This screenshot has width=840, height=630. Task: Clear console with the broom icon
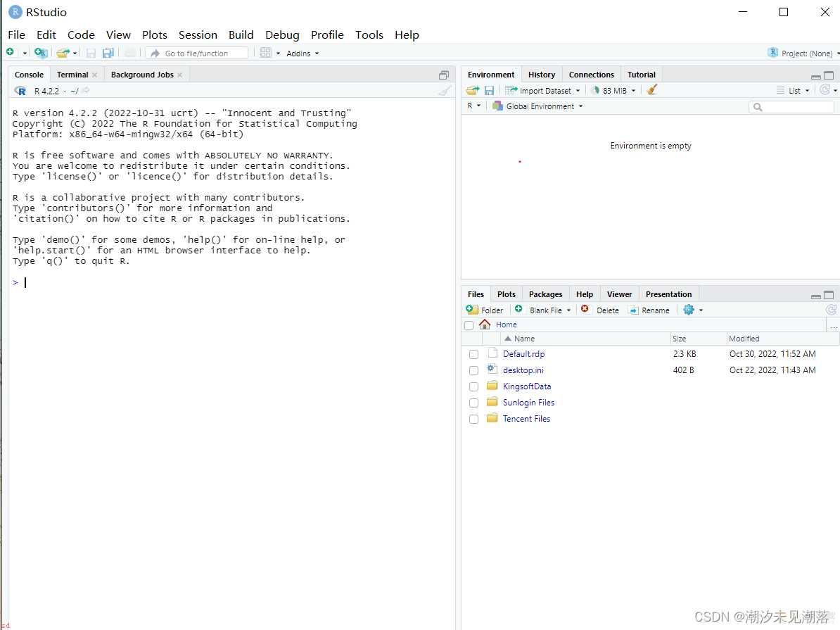point(444,91)
